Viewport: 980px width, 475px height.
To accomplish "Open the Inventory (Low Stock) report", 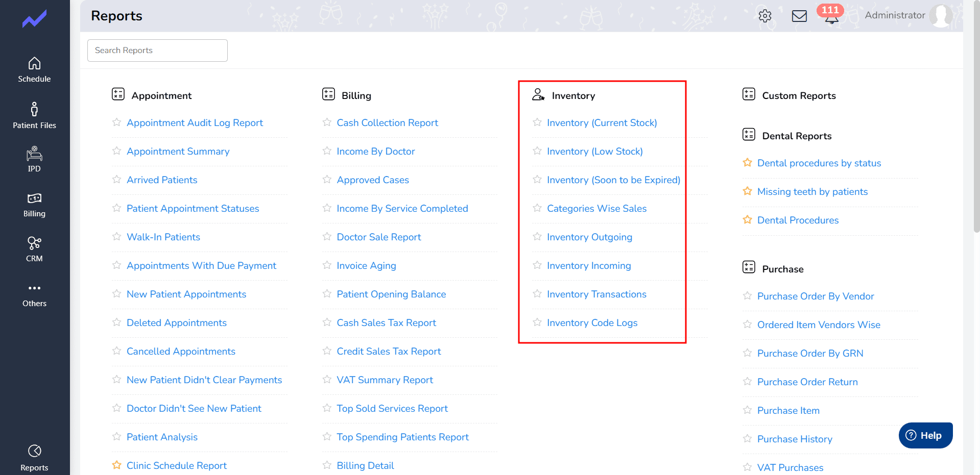I will tap(594, 152).
